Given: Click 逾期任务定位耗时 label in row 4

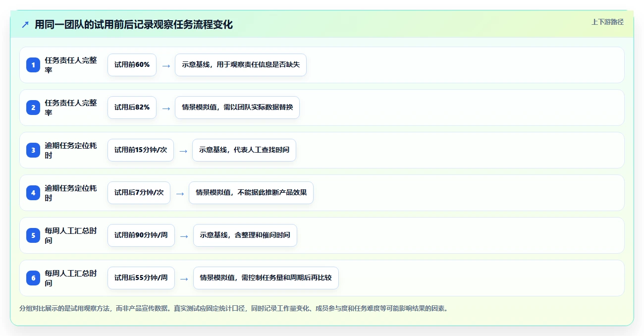Looking at the screenshot, I should [x=71, y=193].
